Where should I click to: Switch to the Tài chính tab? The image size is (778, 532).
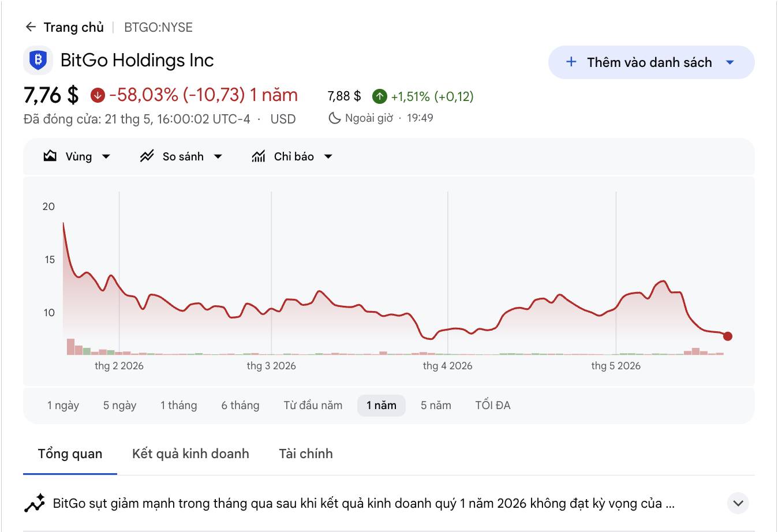coord(305,454)
